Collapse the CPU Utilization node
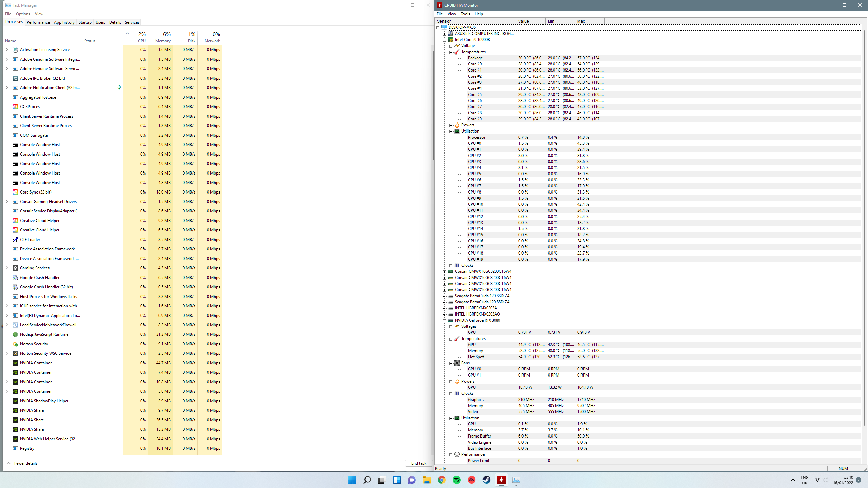This screenshot has width=868, height=488. pos(451,131)
